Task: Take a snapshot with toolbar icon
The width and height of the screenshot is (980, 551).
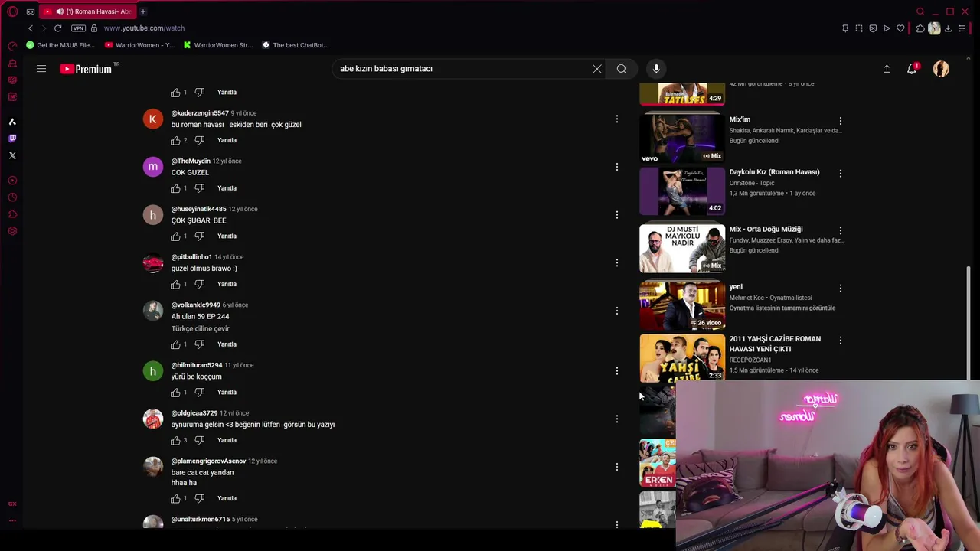Action: pyautogui.click(x=859, y=28)
